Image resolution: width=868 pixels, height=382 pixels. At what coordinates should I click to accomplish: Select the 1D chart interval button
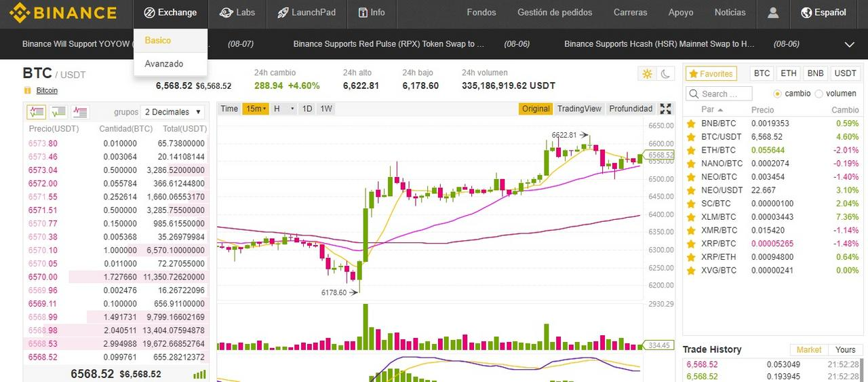[x=307, y=109]
